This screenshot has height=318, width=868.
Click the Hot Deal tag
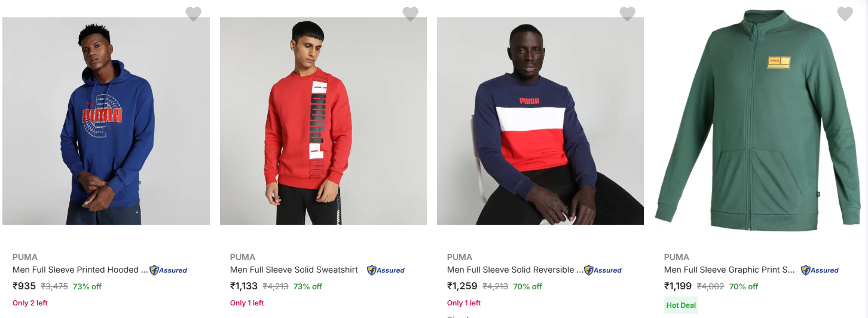tap(681, 305)
